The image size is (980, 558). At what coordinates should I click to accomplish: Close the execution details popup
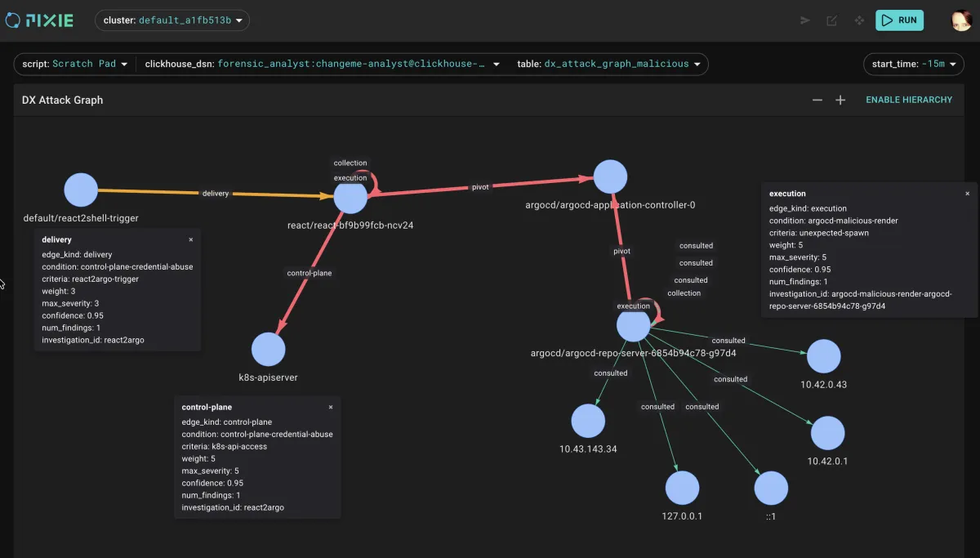click(x=968, y=194)
